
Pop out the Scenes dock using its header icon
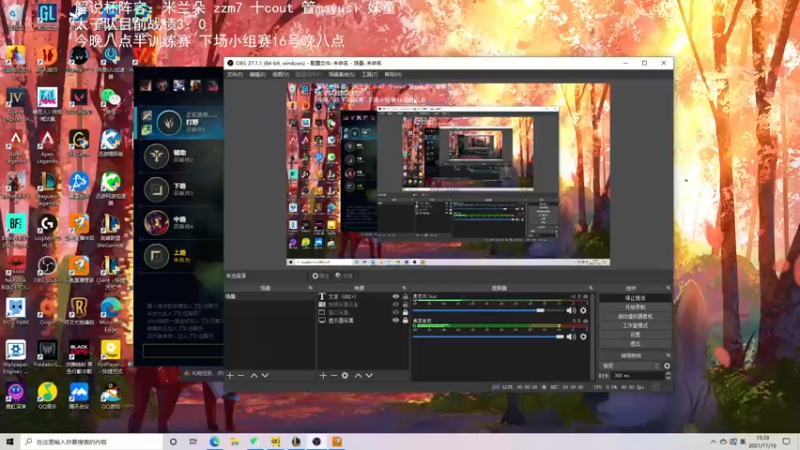[x=310, y=288]
